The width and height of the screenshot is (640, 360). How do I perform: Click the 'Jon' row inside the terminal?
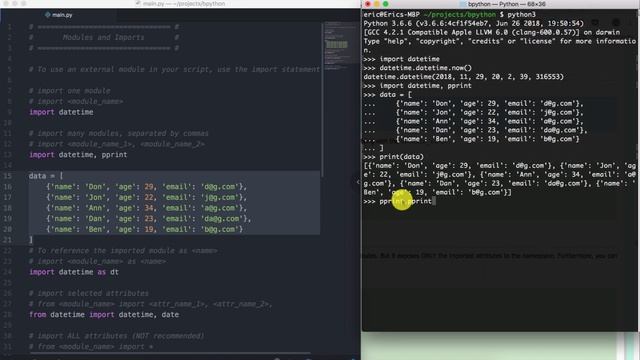point(473,112)
